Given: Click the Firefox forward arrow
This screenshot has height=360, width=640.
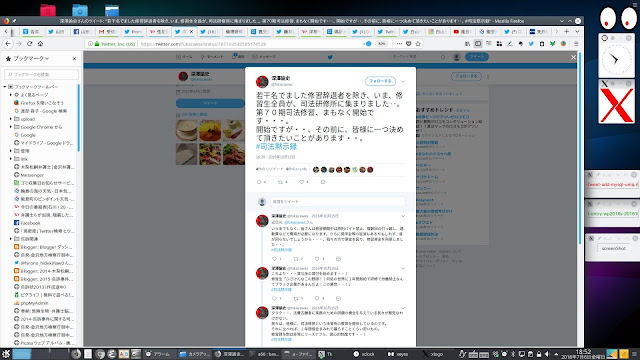Looking at the screenshot, I should click(x=19, y=43).
